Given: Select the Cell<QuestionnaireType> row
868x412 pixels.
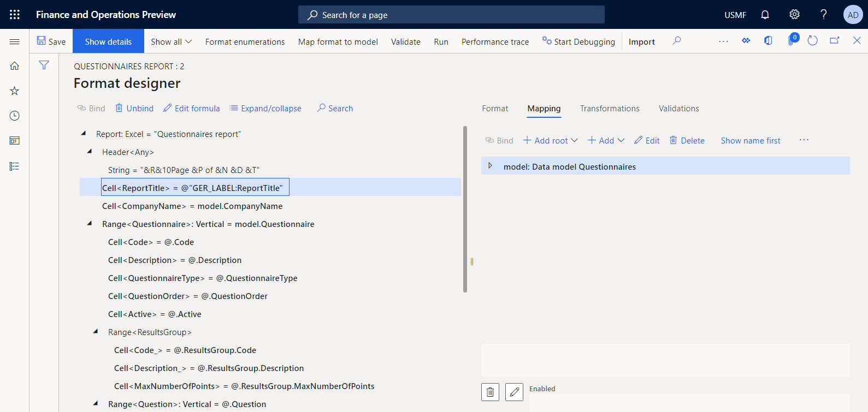Looking at the screenshot, I should pos(270,278).
